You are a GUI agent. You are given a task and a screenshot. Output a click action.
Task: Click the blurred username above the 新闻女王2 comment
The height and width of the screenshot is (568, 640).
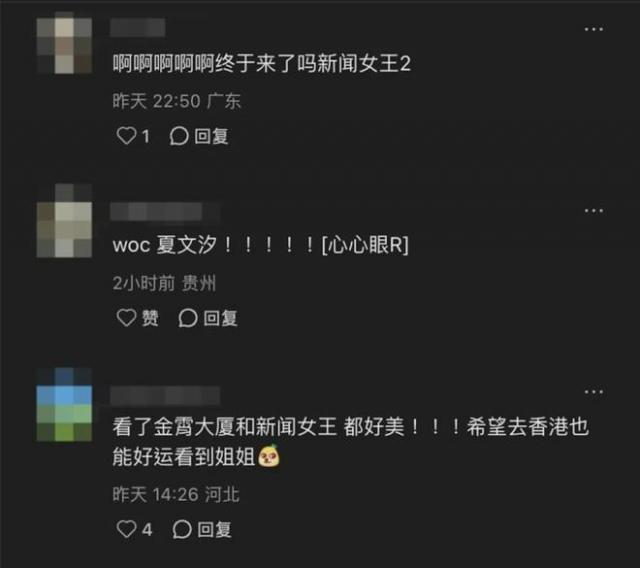(x=138, y=27)
